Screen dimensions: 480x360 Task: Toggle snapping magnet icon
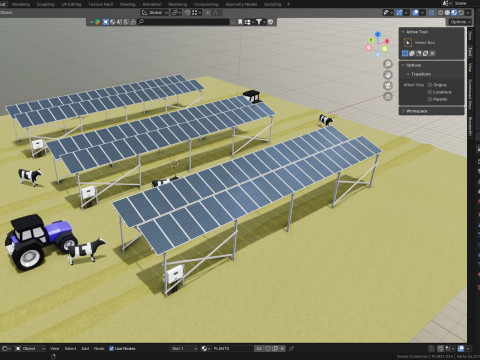point(187,13)
